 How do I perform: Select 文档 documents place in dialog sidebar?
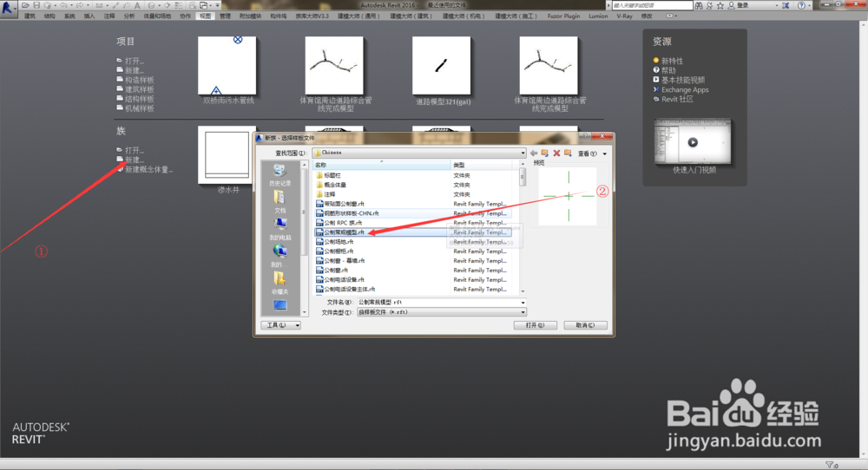point(279,202)
